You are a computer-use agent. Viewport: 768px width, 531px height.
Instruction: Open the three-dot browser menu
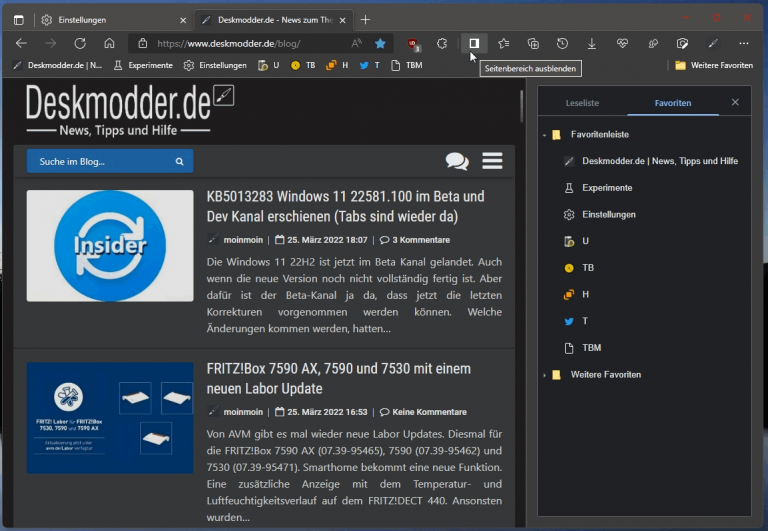coord(743,44)
